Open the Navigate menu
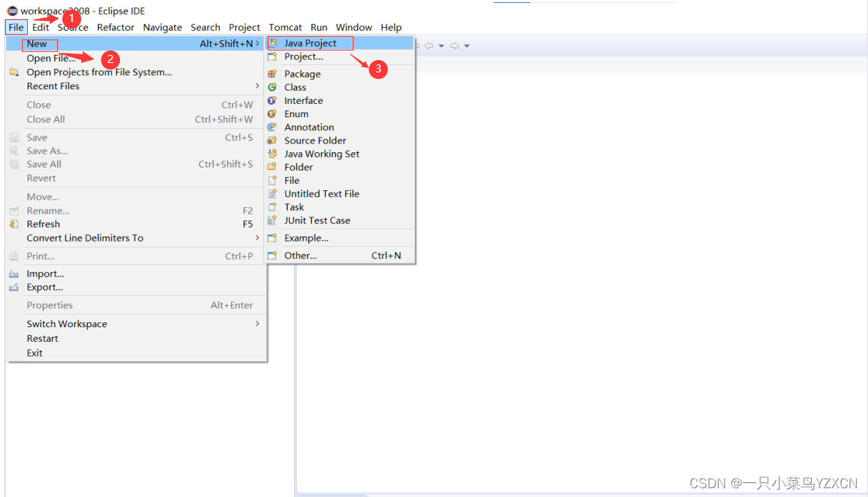 click(162, 27)
